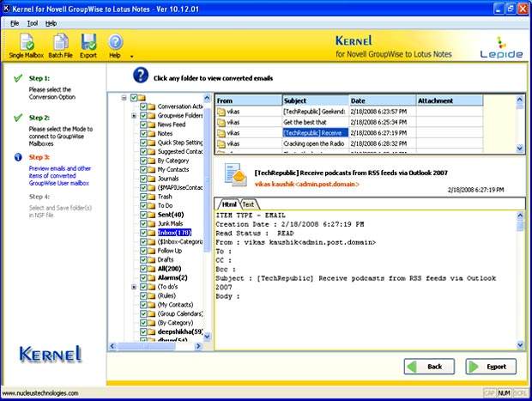
Task: Sort by the Subject column header
Action: pos(316,100)
